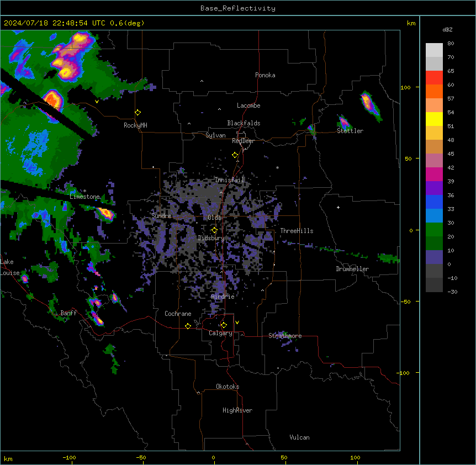Click the dBZ legend heading
The height and width of the screenshot is (465, 476).
pos(447,29)
